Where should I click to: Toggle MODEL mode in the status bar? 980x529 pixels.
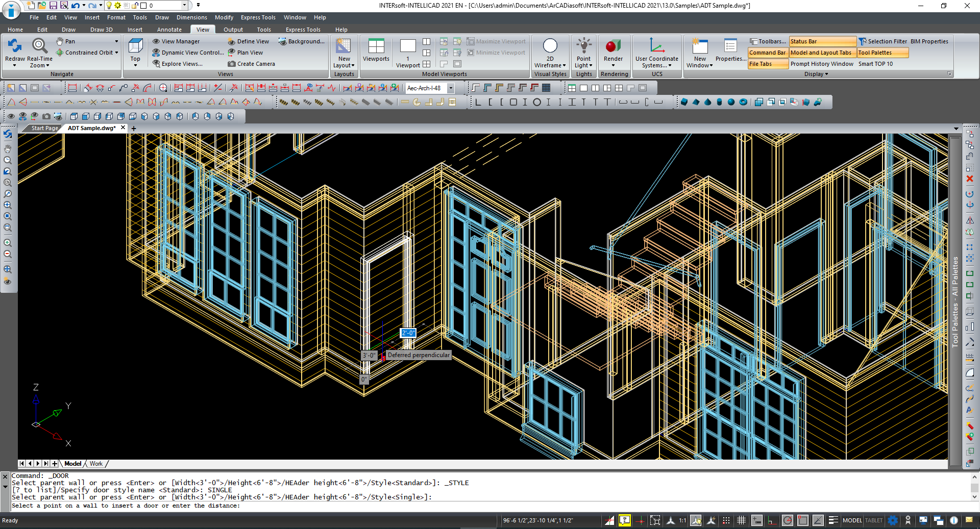coord(852,520)
